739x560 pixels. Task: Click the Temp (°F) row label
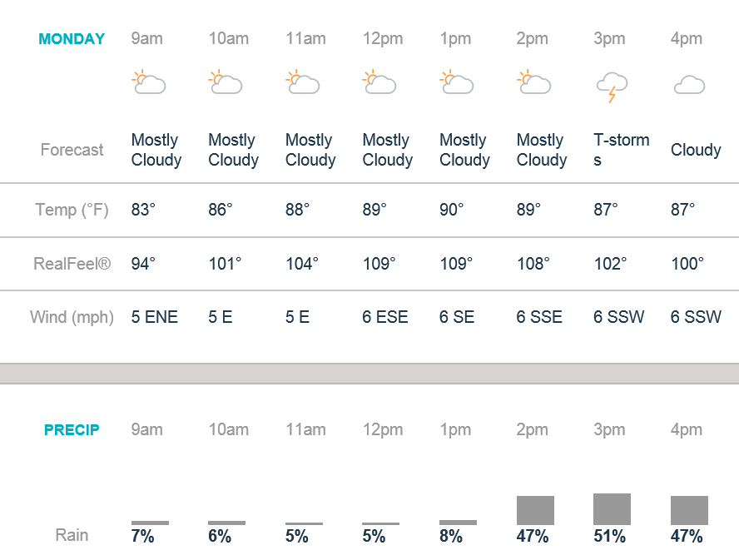[72, 210]
